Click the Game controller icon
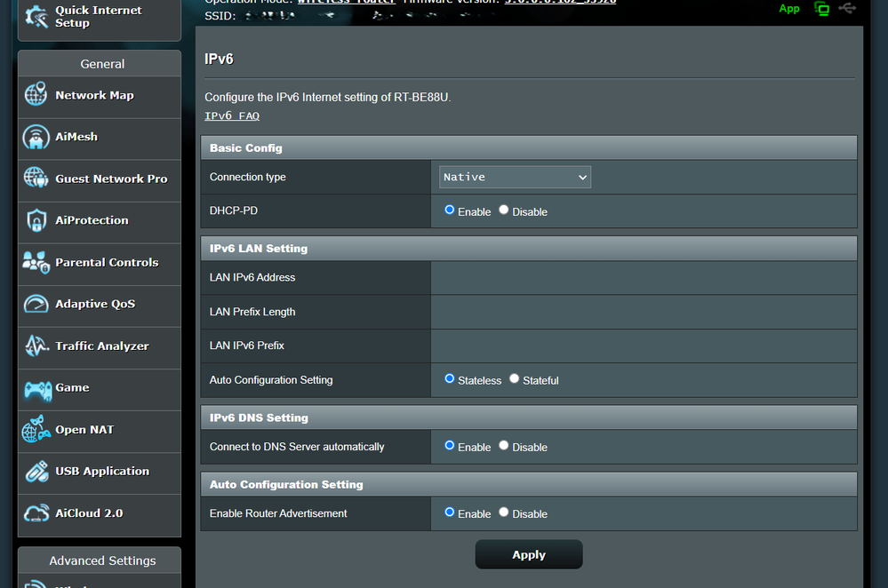The image size is (888, 588). click(x=36, y=388)
